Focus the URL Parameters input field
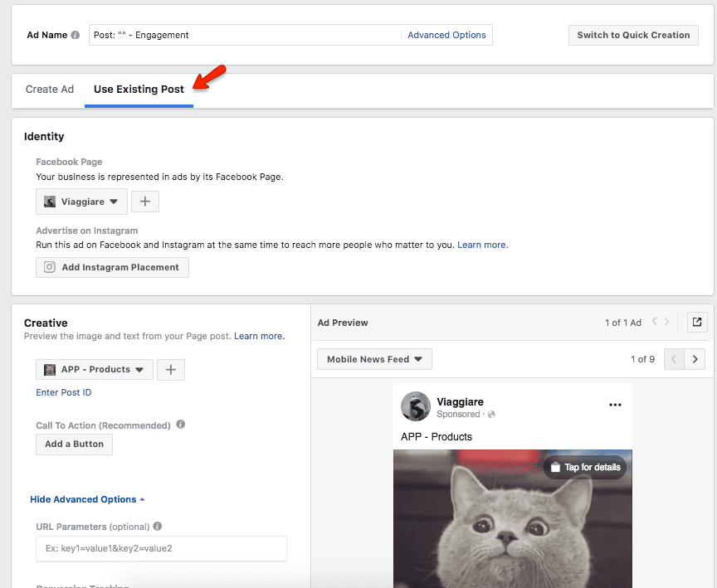 click(x=162, y=549)
